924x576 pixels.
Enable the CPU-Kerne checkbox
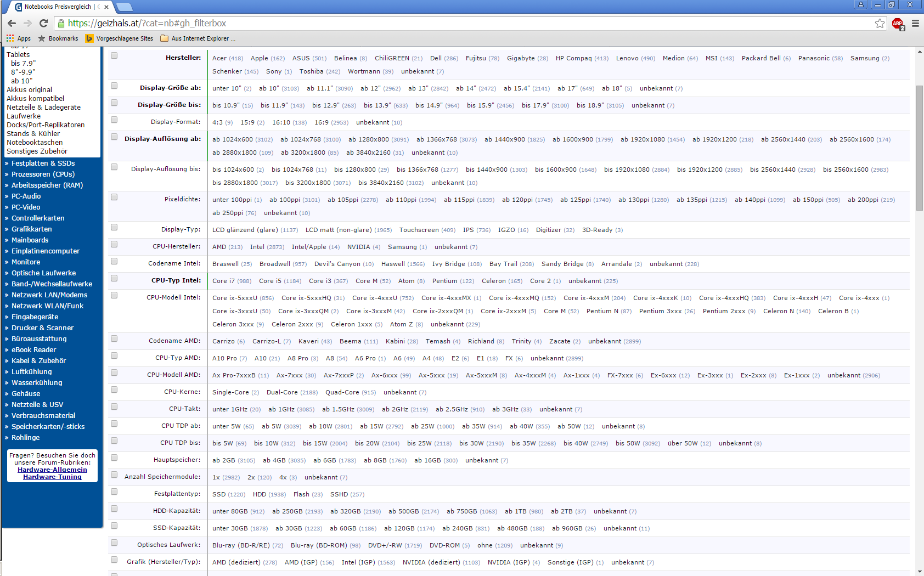click(114, 389)
